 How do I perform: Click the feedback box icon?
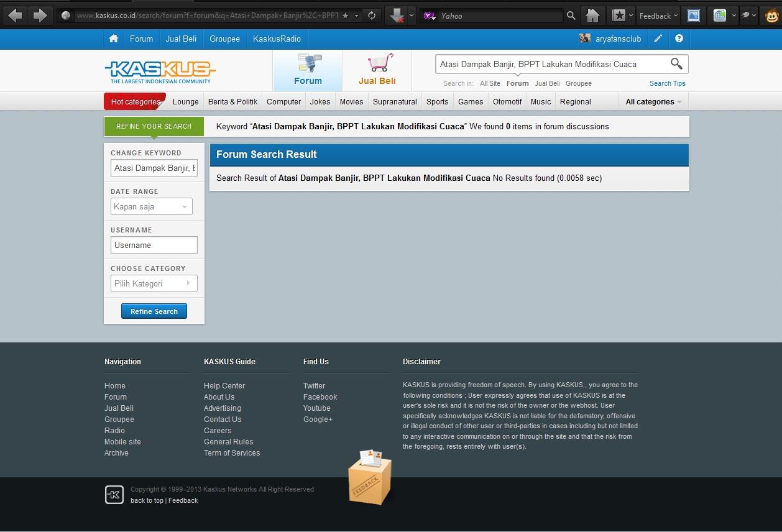click(x=370, y=477)
